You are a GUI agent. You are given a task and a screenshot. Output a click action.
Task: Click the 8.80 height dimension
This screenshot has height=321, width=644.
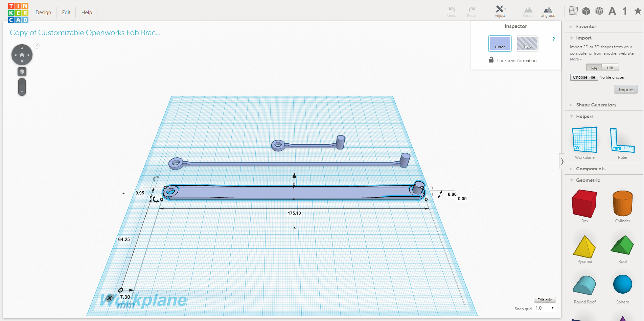[x=452, y=194]
